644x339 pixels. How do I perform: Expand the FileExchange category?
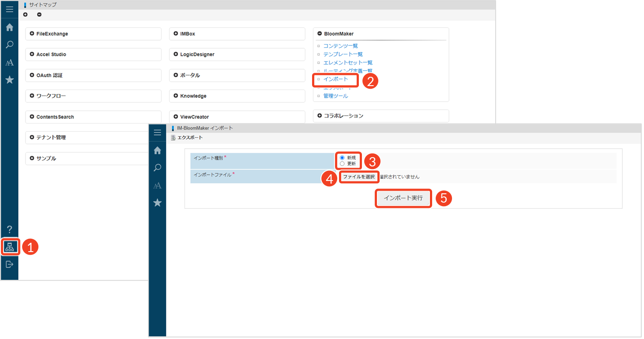pyautogui.click(x=52, y=34)
